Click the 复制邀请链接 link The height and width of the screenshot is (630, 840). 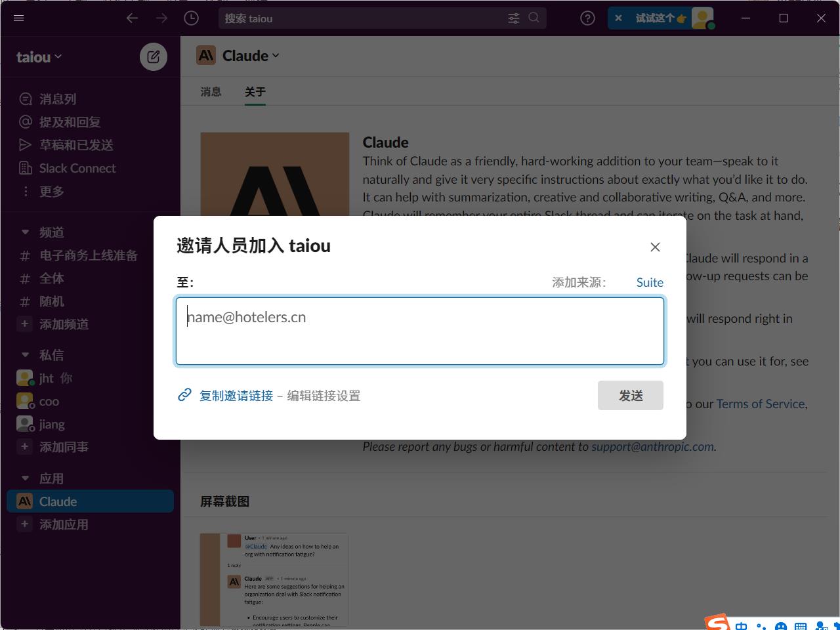(236, 396)
